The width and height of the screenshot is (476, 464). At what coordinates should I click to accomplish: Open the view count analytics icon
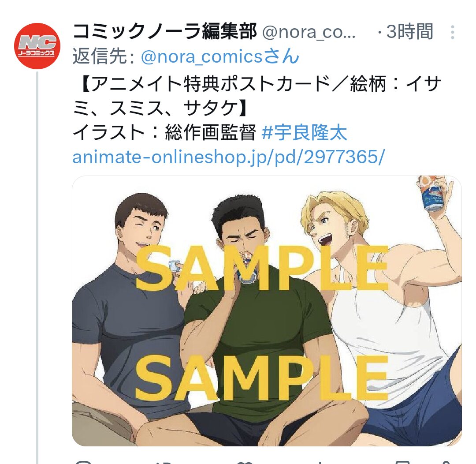click(x=320, y=462)
